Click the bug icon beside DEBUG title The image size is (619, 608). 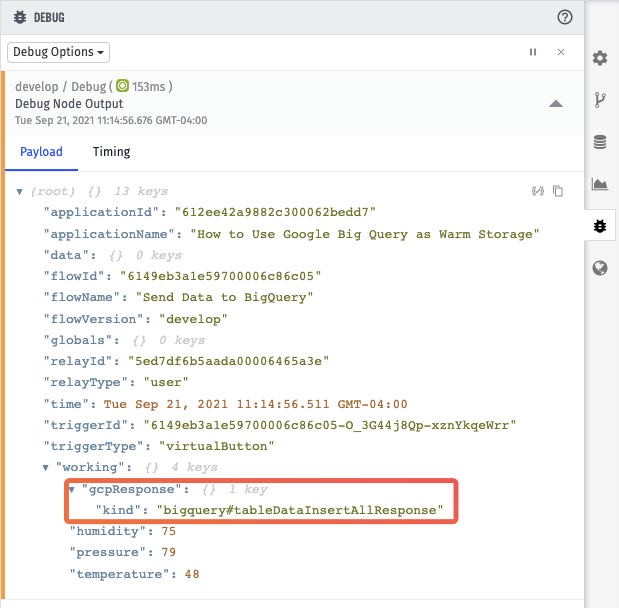(20, 17)
